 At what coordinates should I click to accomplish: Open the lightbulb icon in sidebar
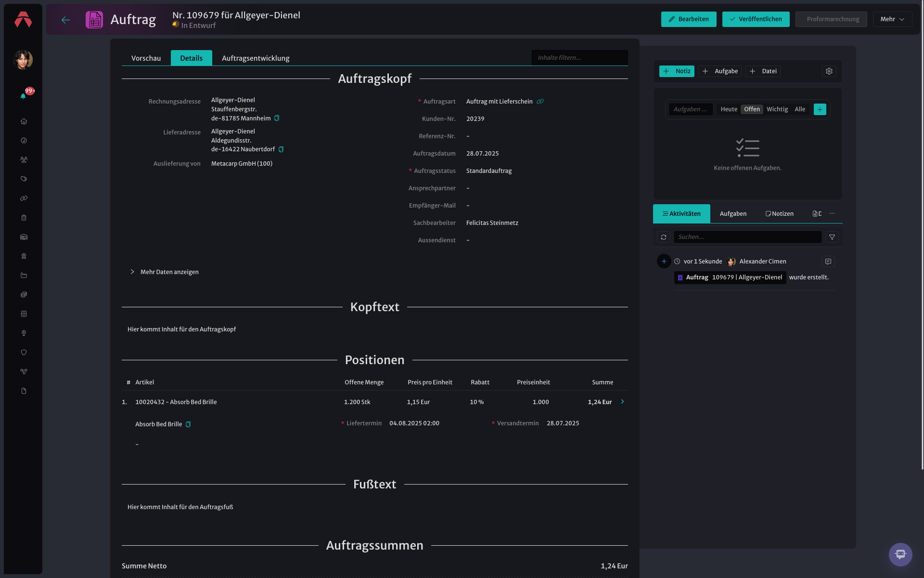[x=24, y=333]
